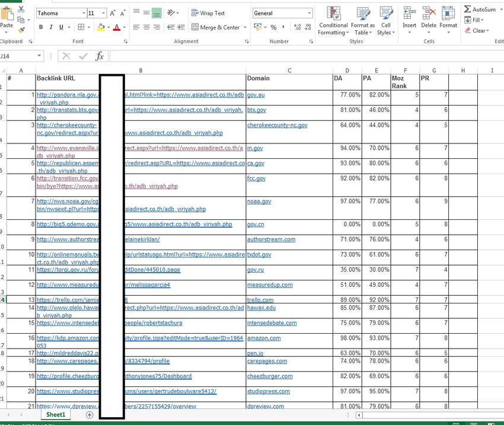This screenshot has height=425, width=504.
Task: Open the Fill menu
Action: (x=474, y=20)
